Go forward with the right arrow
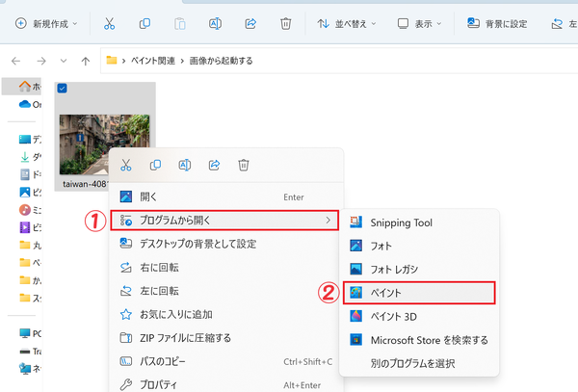578x392 pixels. click(x=41, y=61)
